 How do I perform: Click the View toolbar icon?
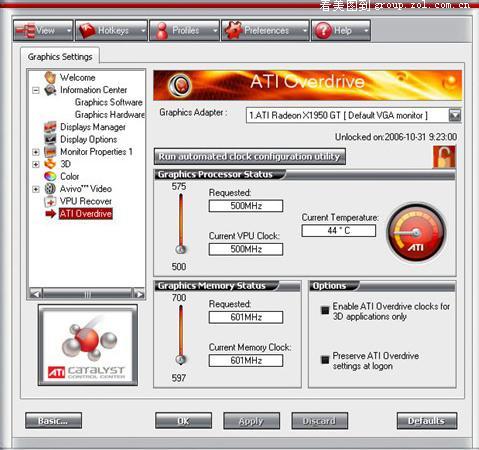point(26,31)
